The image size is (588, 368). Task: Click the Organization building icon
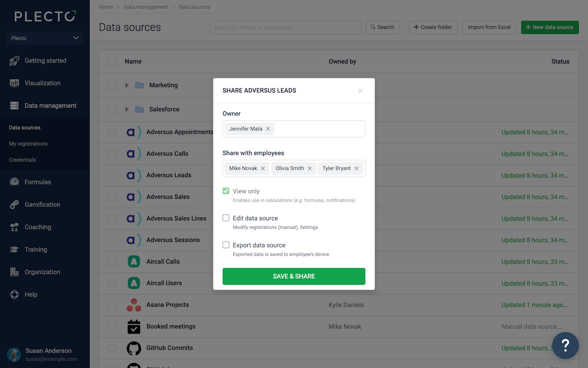tap(14, 272)
